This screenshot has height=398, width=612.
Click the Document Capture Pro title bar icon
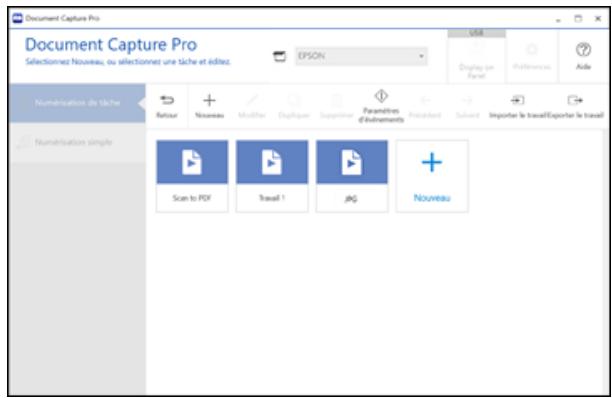coord(18,18)
